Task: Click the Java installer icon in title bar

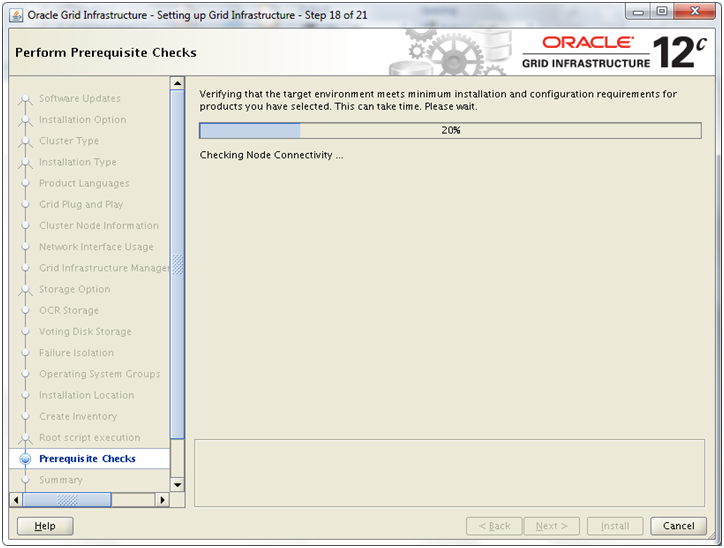Action: click(x=16, y=15)
